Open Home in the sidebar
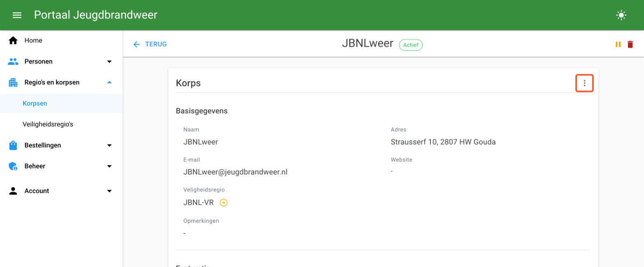Image resolution: width=644 pixels, height=267 pixels. [62, 40]
